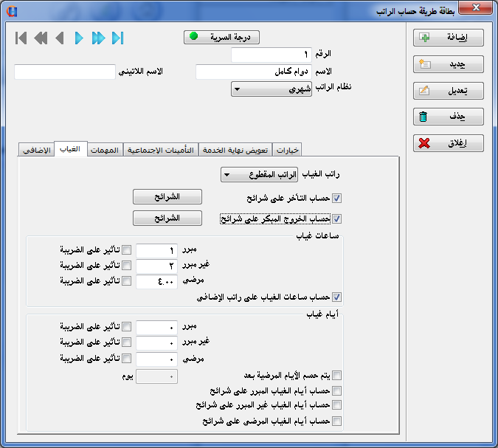Click the إضافة button
The width and height of the screenshot is (498, 448).
click(x=448, y=37)
